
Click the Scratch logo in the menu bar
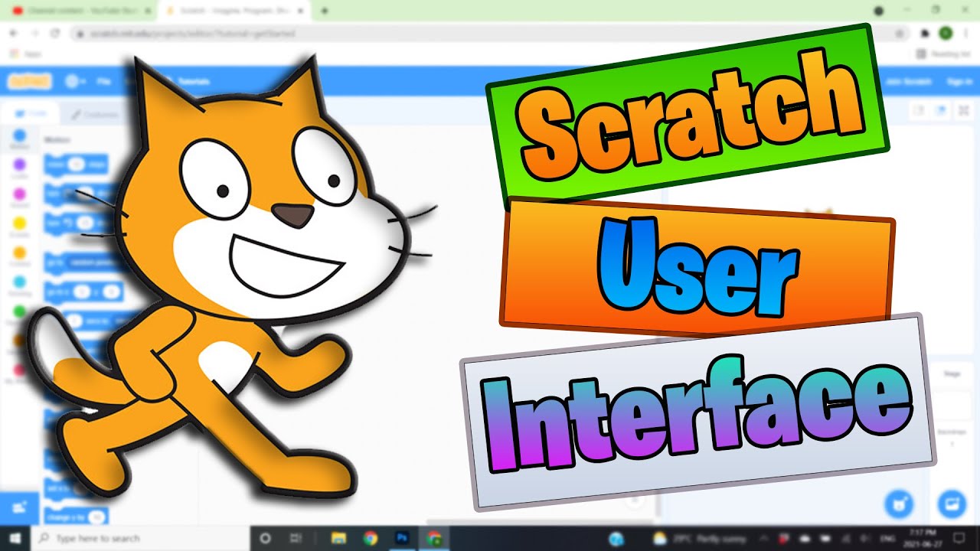coord(30,81)
